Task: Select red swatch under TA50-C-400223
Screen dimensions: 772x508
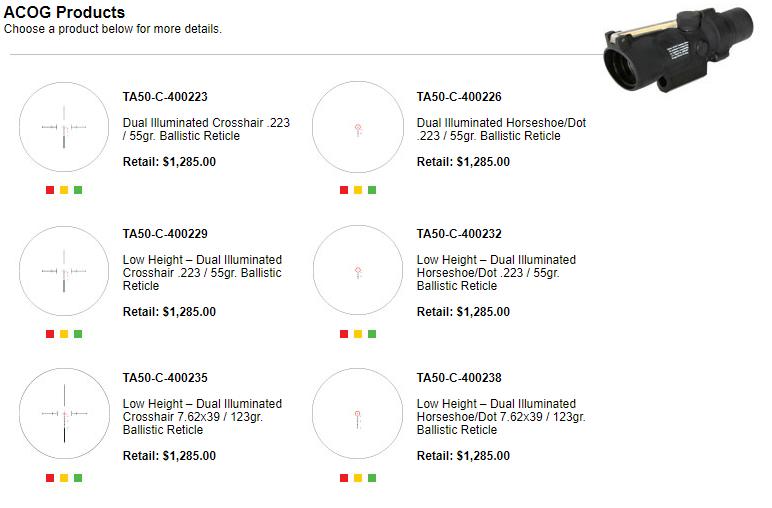Action: coord(50,190)
